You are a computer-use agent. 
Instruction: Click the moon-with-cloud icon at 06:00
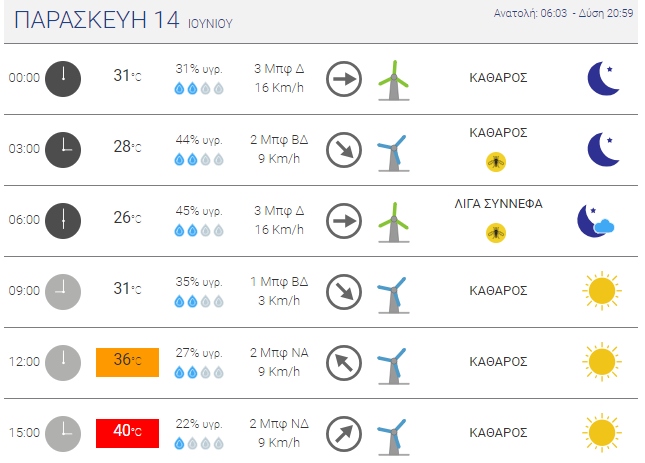point(596,221)
